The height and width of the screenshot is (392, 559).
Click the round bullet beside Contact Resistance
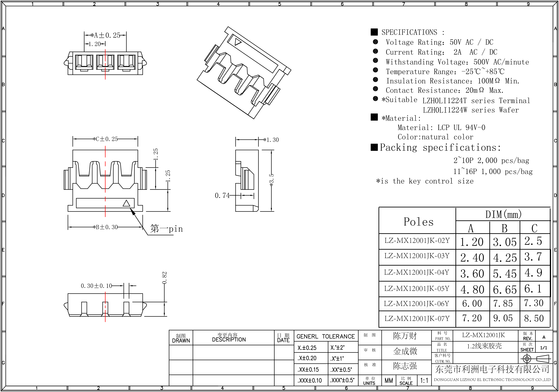pos(375,89)
